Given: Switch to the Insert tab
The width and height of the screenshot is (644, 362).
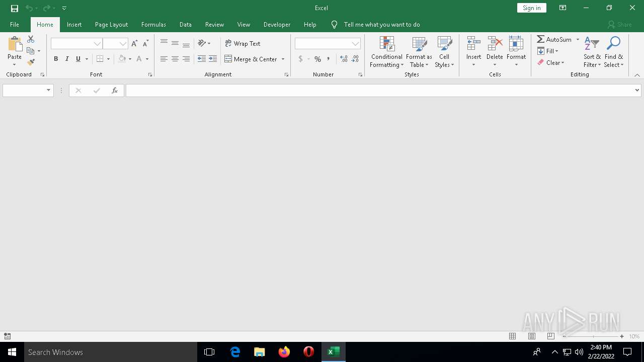Looking at the screenshot, I should click(x=74, y=25).
